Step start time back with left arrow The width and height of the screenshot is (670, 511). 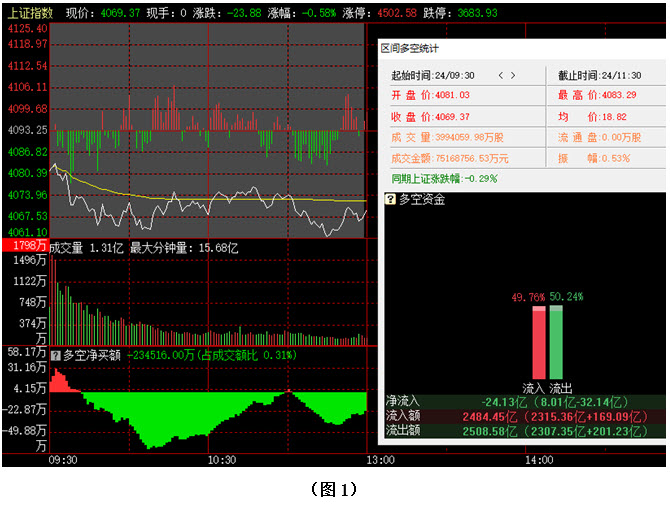500,75
